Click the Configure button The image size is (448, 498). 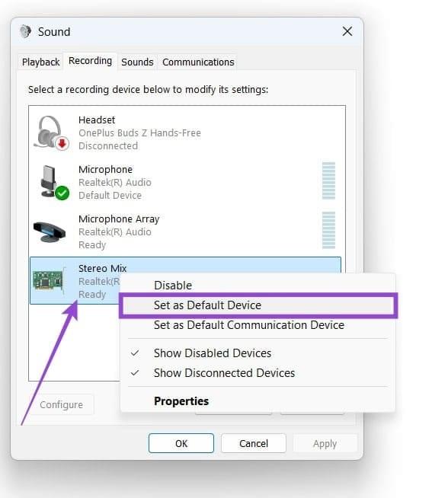click(x=61, y=404)
